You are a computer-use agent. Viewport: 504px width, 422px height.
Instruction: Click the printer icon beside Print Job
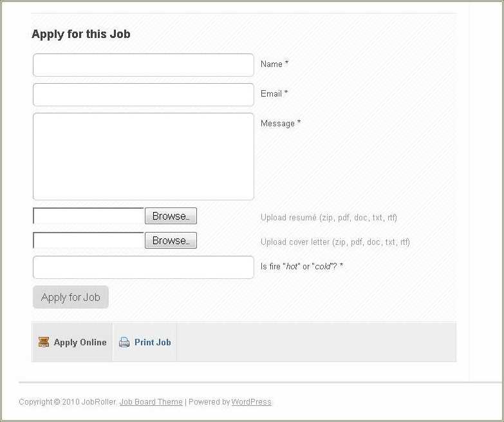point(124,342)
